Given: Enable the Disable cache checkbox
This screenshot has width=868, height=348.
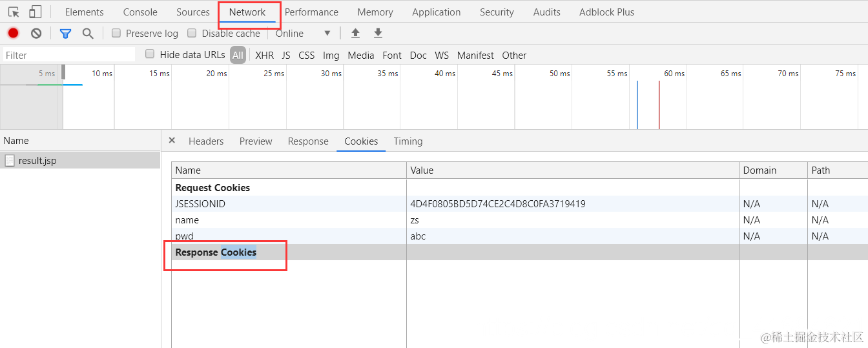Looking at the screenshot, I should click(x=192, y=33).
